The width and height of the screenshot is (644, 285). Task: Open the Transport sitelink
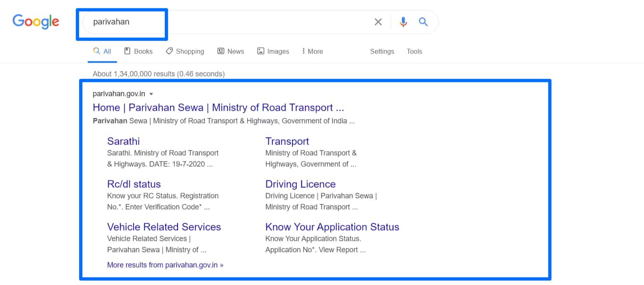pos(287,141)
